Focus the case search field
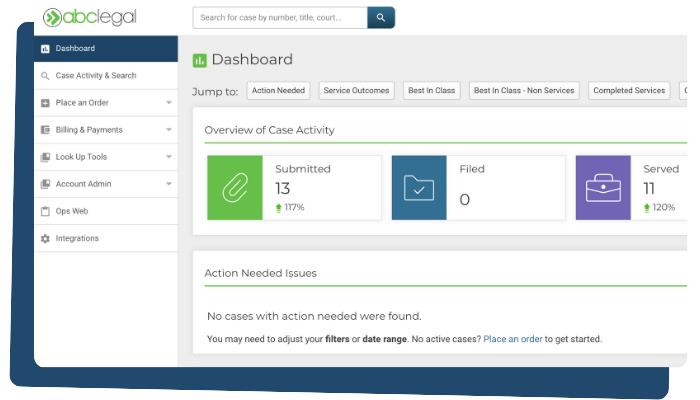Image resolution: width=700 pixels, height=400 pixels. [280, 17]
